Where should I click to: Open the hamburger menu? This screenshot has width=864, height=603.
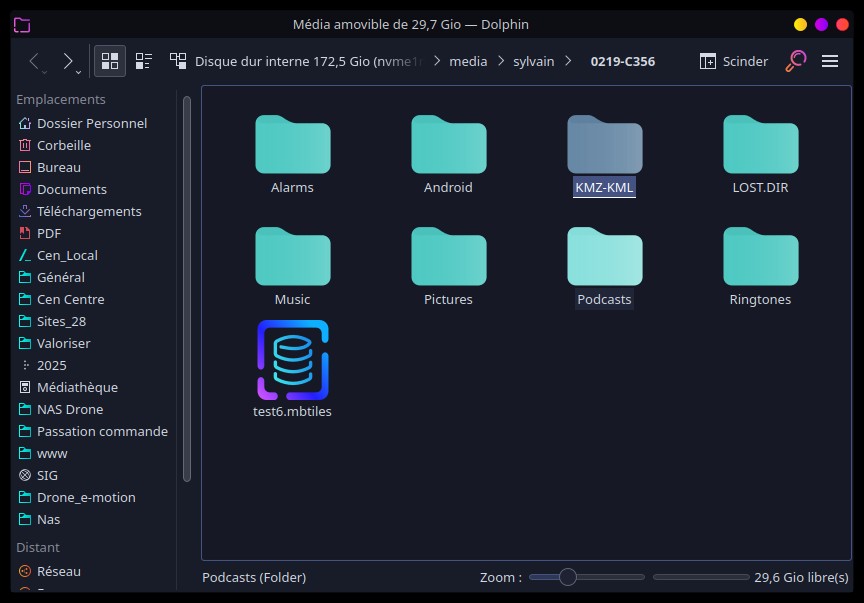click(x=829, y=61)
